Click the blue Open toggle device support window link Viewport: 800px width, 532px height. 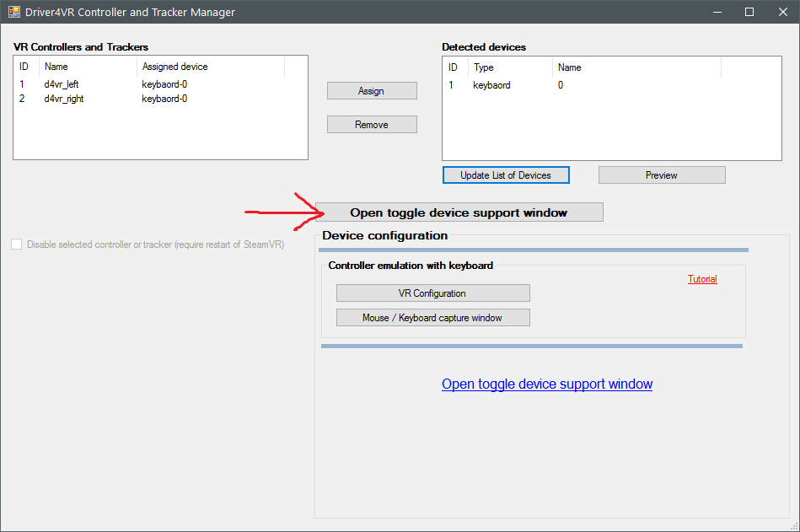(x=547, y=384)
